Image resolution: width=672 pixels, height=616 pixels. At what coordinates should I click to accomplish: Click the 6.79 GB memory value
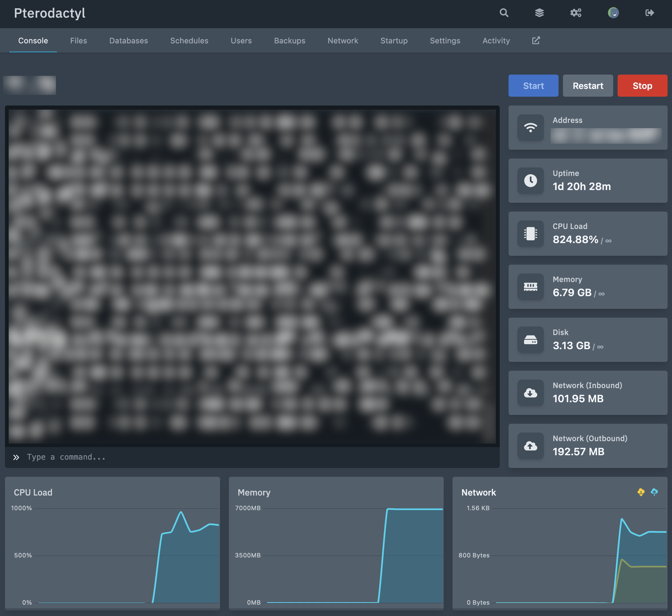pos(572,293)
